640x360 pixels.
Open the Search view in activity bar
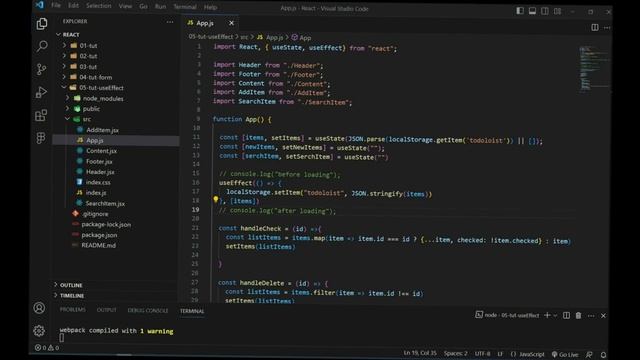coord(42,46)
